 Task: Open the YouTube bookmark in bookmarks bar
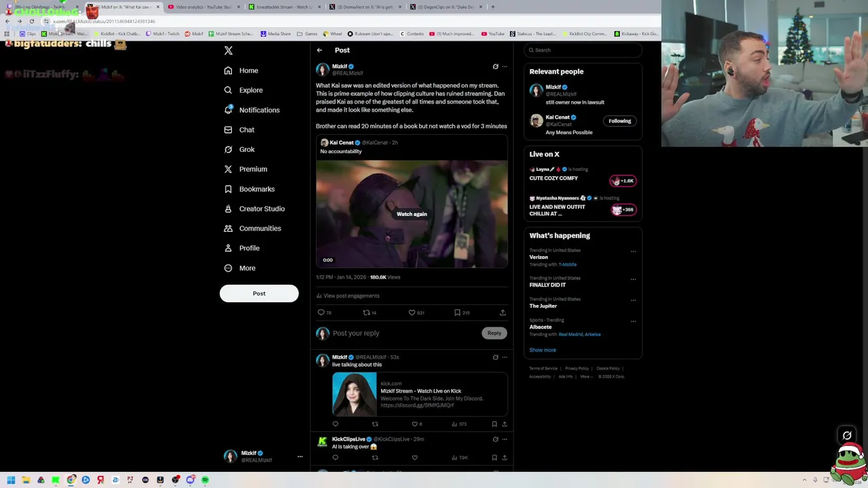coord(493,34)
